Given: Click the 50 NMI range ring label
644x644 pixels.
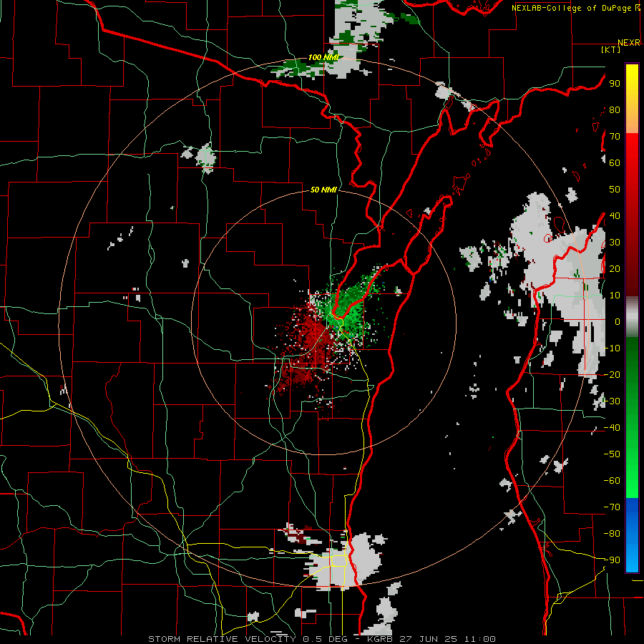Looking at the screenshot, I should coord(323,190).
